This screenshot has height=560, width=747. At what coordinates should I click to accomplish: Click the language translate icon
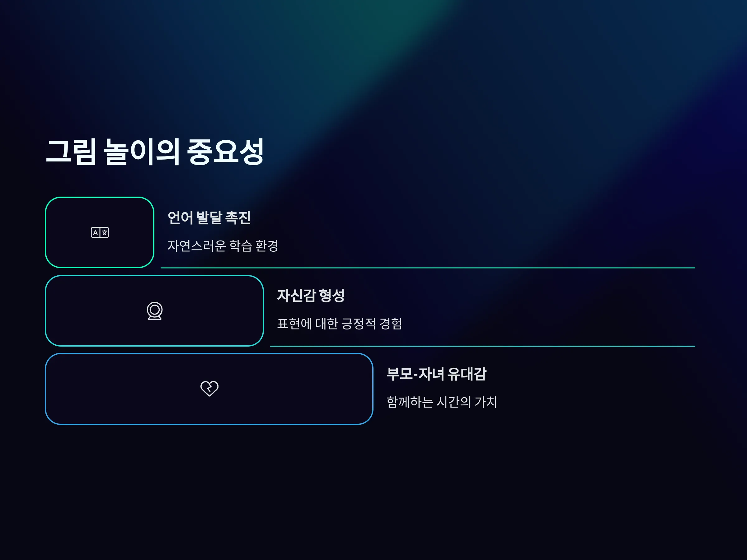click(100, 232)
